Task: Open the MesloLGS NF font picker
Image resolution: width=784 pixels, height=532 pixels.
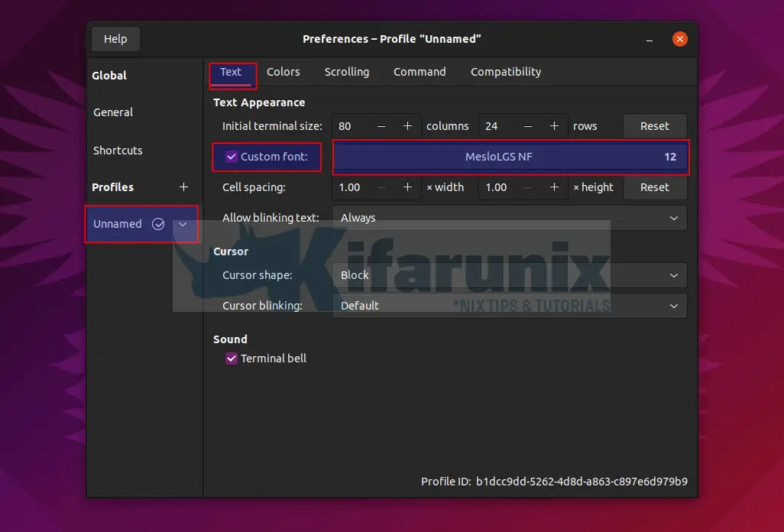Action: click(x=510, y=157)
